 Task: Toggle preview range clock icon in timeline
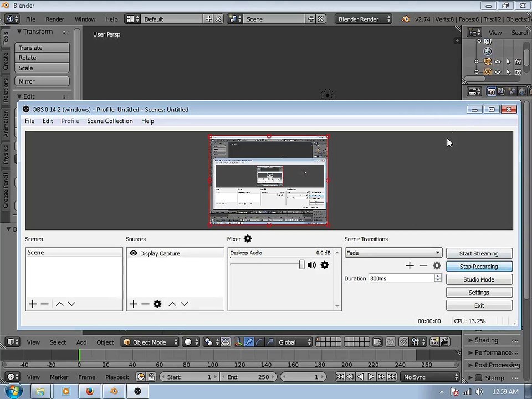point(141,377)
